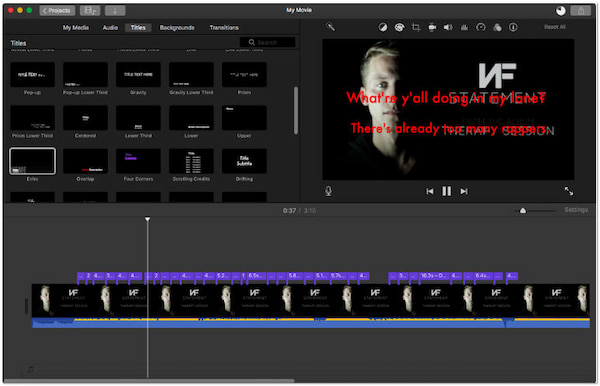600x386 pixels.
Task: Skip to previous clip in viewer
Action: tap(430, 191)
